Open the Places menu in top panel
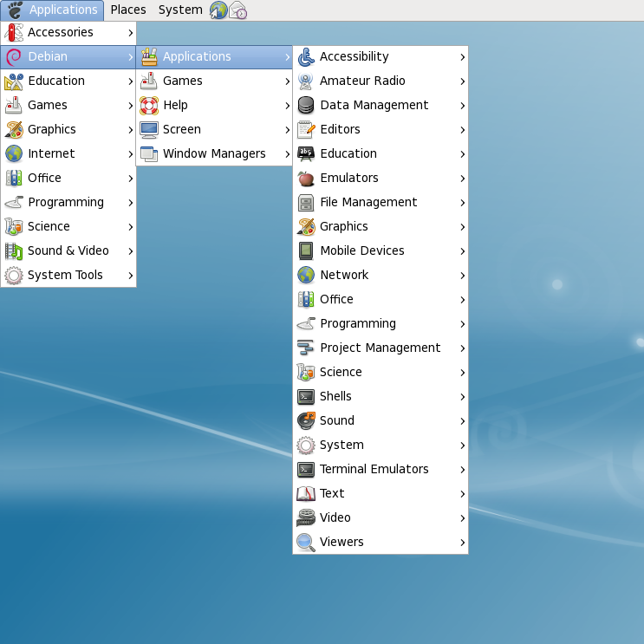The height and width of the screenshot is (644, 644). (128, 10)
